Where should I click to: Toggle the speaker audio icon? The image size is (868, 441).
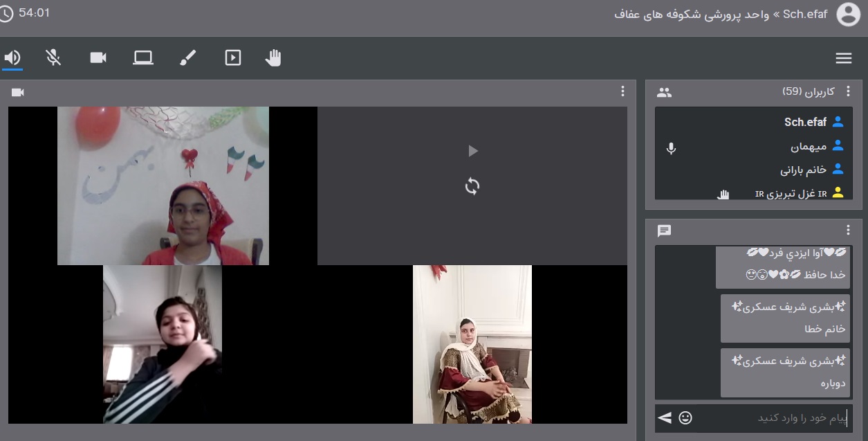click(12, 58)
